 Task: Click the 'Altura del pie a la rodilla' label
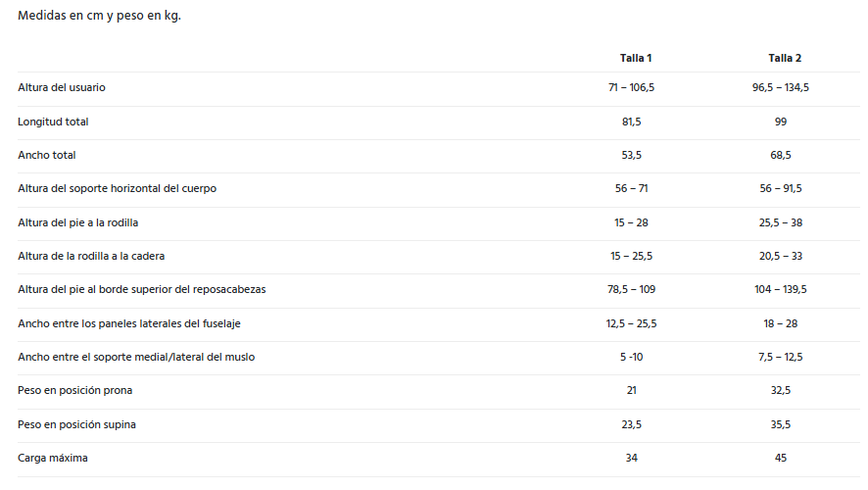tap(78, 222)
